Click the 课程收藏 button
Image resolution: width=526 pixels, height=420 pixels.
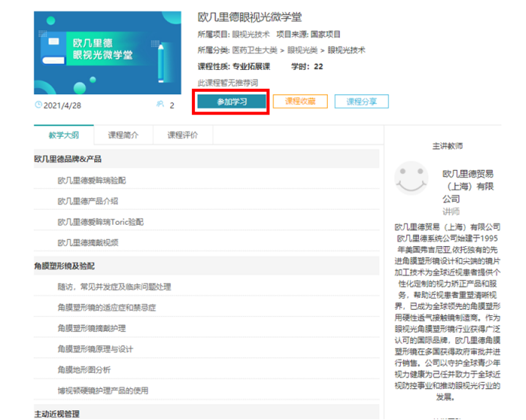pos(301,101)
